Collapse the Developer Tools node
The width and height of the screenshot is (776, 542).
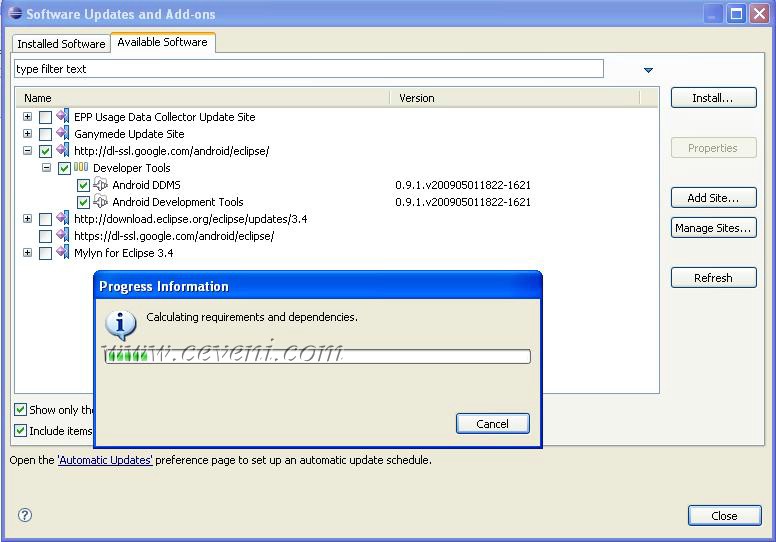click(x=47, y=167)
